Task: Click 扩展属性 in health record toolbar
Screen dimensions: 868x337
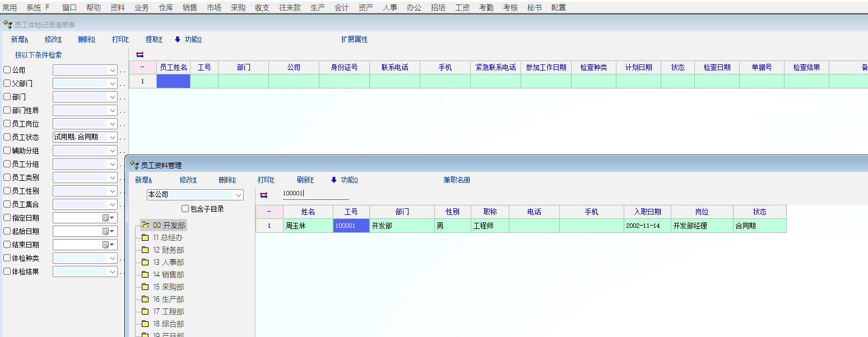Action: 354,40
